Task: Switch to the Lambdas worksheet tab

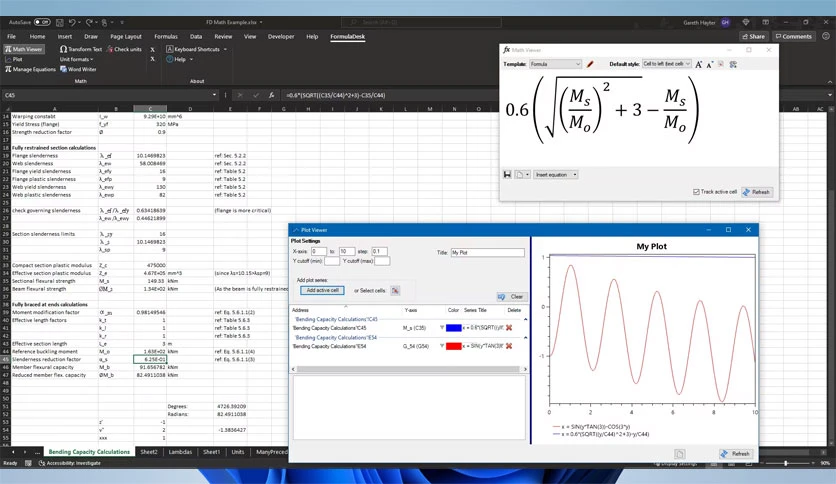Action: pos(180,451)
